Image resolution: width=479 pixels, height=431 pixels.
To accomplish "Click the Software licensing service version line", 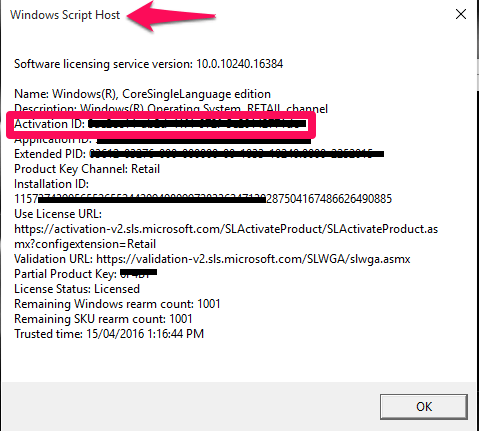I will pos(149,64).
